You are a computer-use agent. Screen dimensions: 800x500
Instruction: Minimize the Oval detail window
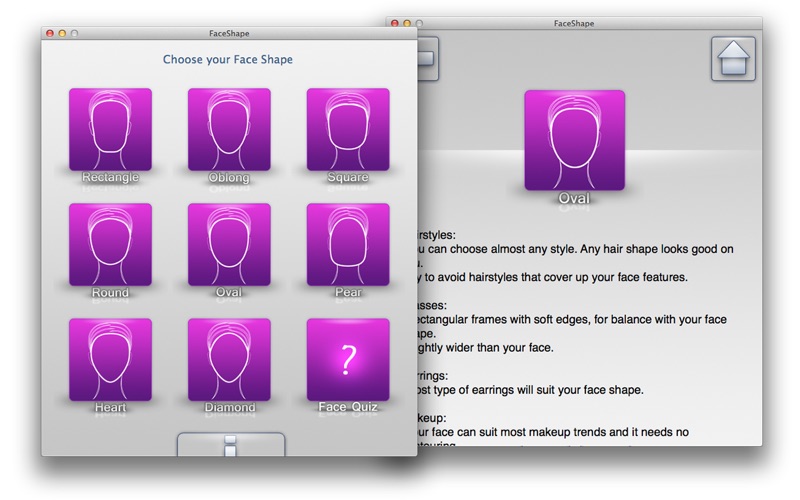pyautogui.click(x=407, y=22)
